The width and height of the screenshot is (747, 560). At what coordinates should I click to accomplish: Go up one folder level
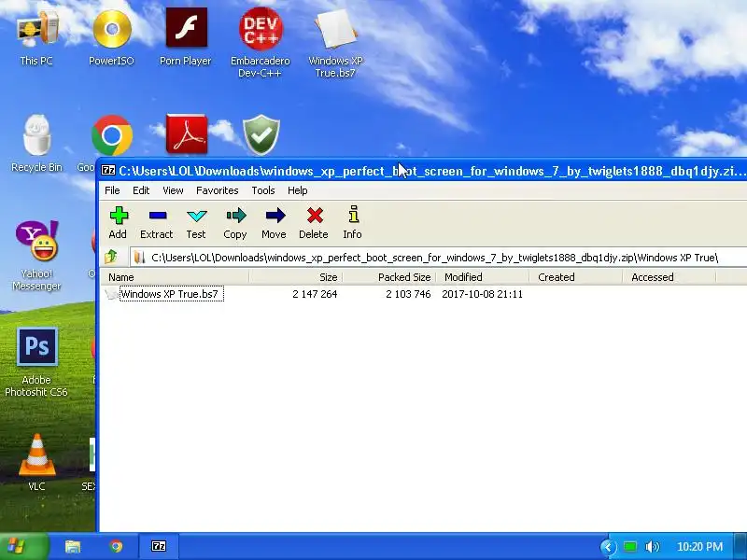tap(111, 258)
